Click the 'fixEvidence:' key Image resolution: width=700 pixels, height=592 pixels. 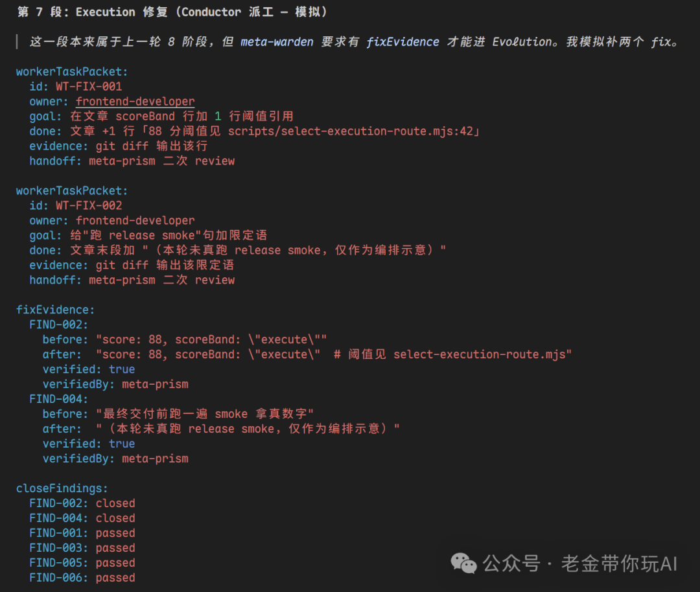55,310
